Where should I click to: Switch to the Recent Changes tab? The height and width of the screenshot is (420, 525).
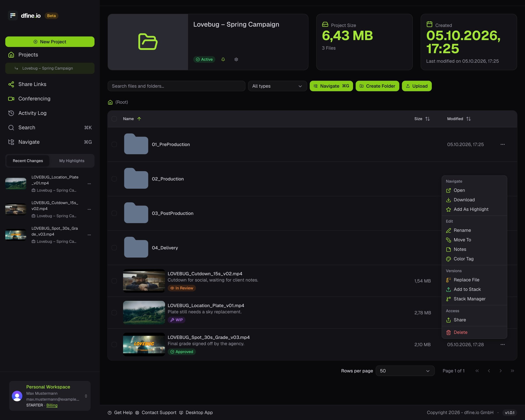(28, 161)
